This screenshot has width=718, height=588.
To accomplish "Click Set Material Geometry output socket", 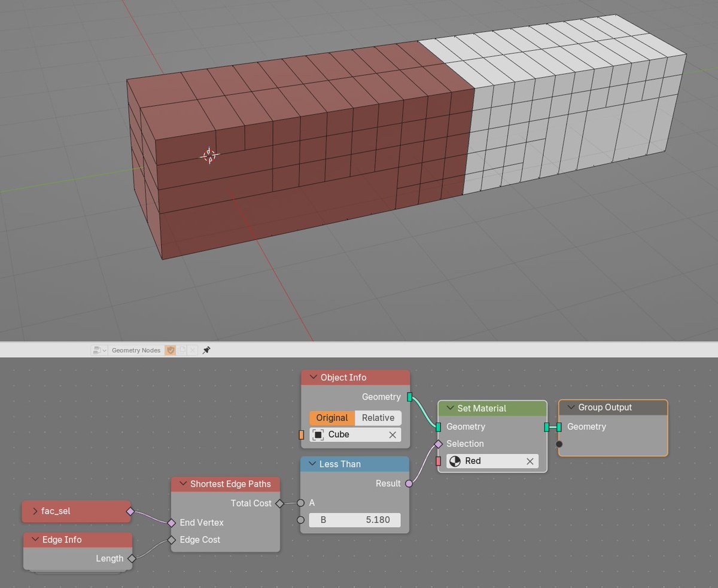I will point(547,426).
